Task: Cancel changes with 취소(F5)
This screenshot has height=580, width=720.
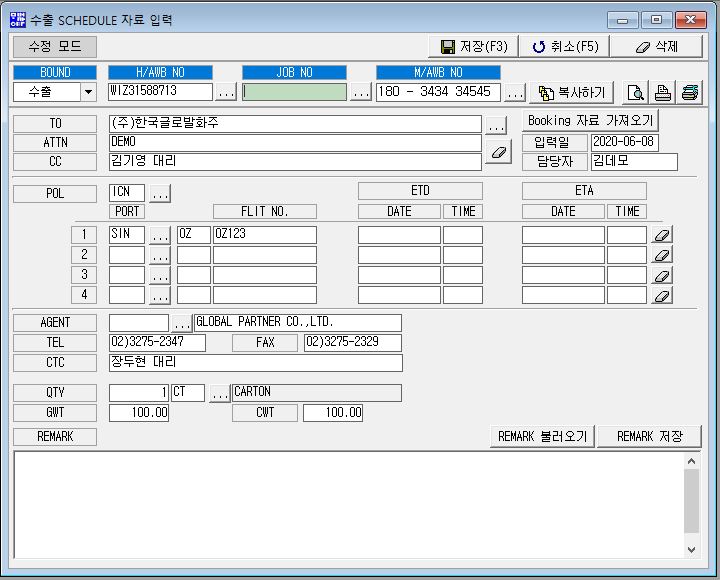Action: tap(565, 47)
